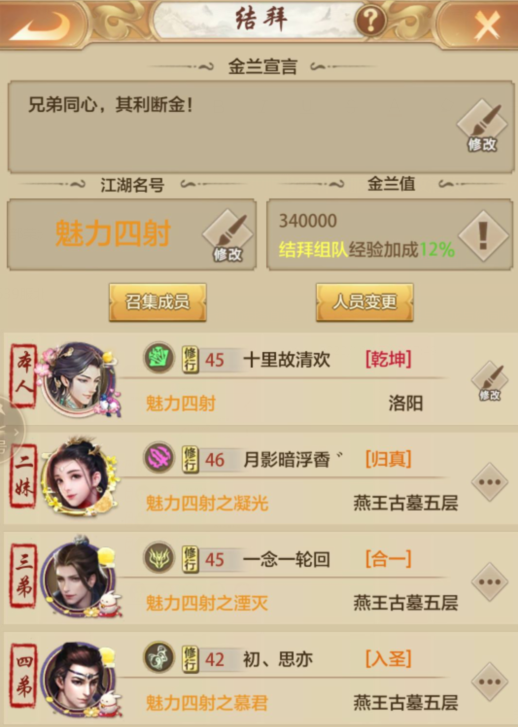Click green faction icon of 十里故清欢

point(159,358)
